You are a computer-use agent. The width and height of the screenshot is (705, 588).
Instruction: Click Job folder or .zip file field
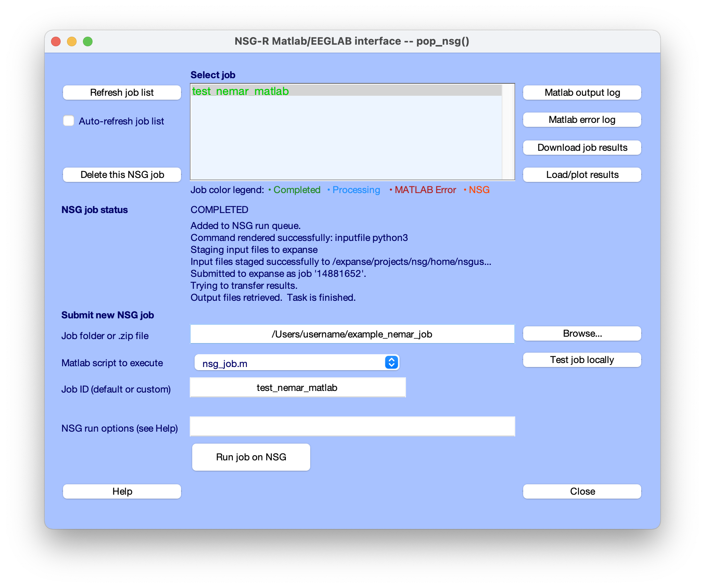point(352,334)
